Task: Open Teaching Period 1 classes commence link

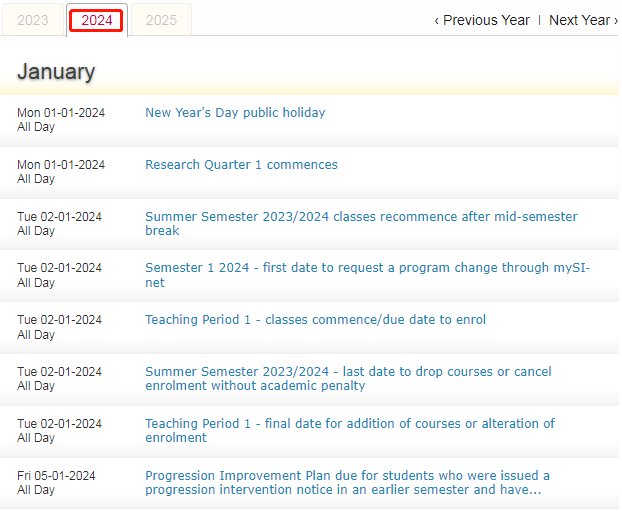Action: [x=315, y=320]
